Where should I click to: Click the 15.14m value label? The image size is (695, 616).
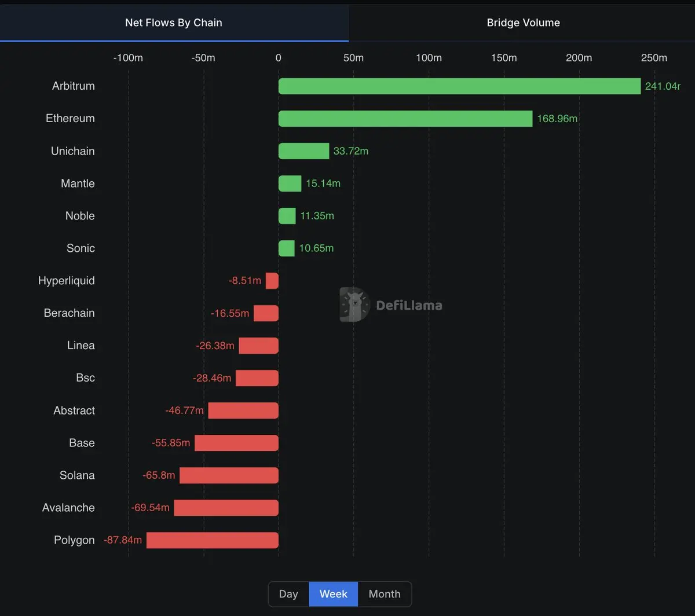pos(323,184)
